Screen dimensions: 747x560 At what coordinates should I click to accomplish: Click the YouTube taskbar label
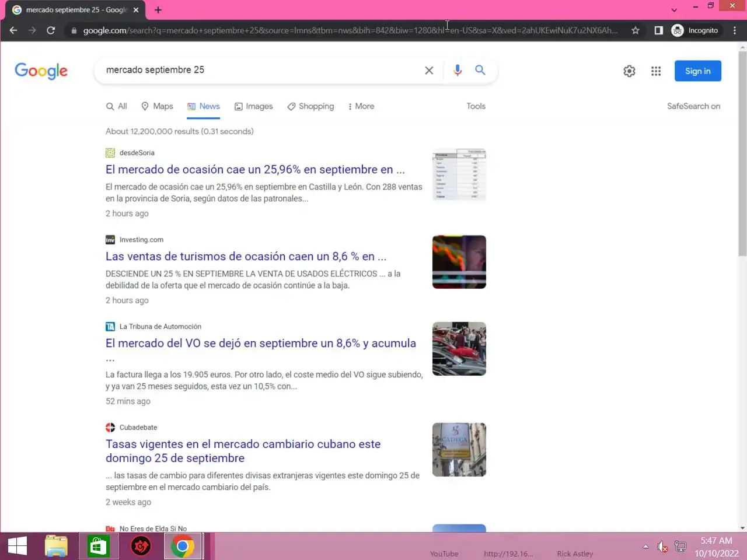click(444, 554)
